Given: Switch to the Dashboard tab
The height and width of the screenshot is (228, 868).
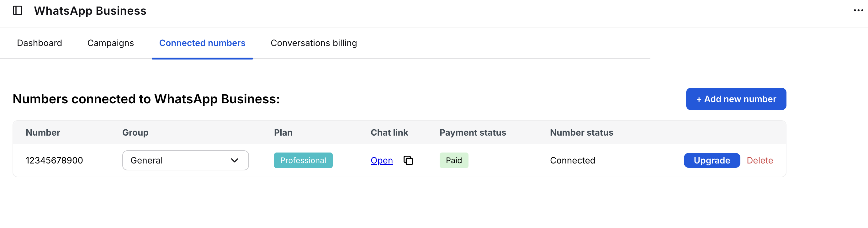Looking at the screenshot, I should tap(40, 43).
